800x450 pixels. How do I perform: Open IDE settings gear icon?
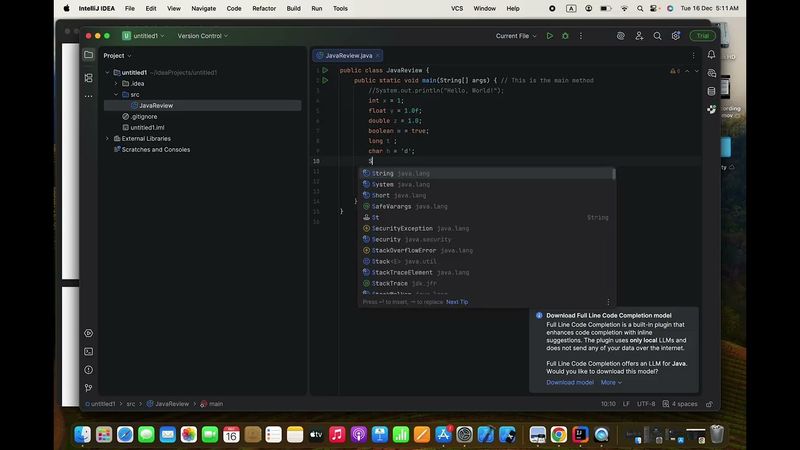pos(676,36)
